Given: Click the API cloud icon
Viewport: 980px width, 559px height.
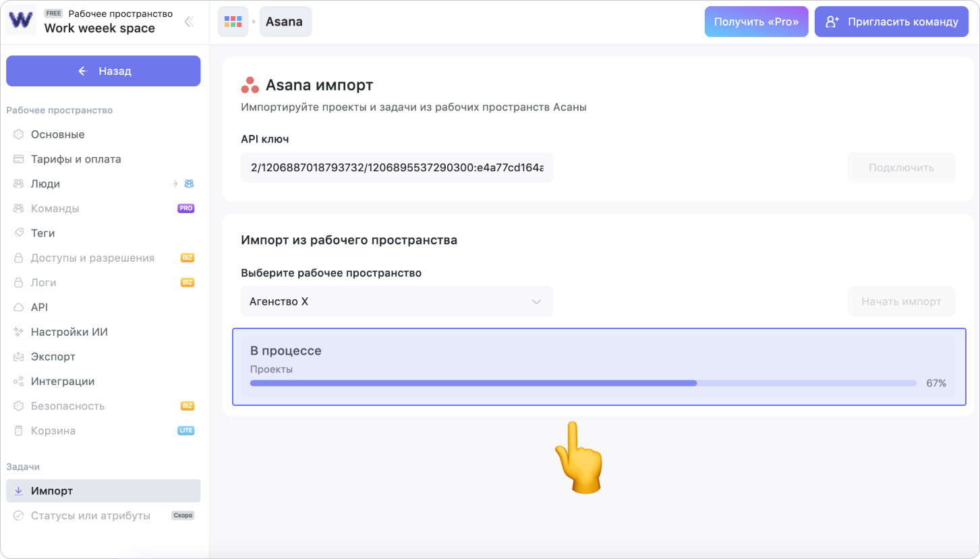Looking at the screenshot, I should pyautogui.click(x=19, y=307).
